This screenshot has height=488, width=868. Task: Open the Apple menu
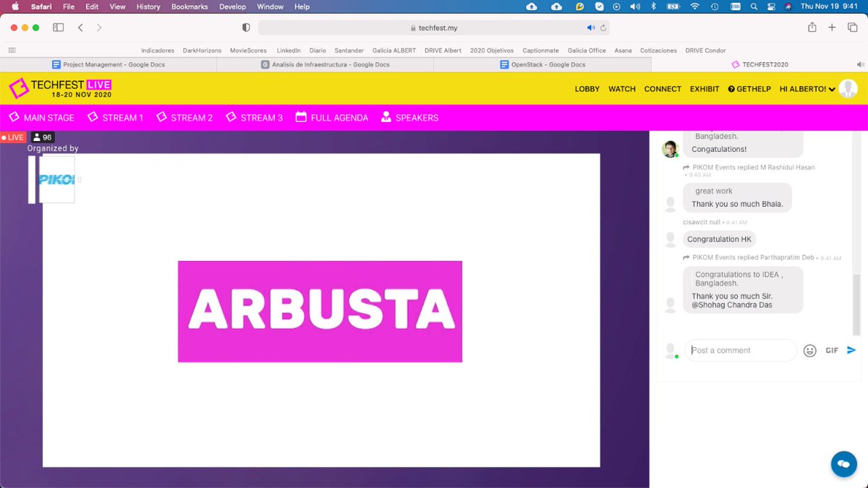pos(14,7)
